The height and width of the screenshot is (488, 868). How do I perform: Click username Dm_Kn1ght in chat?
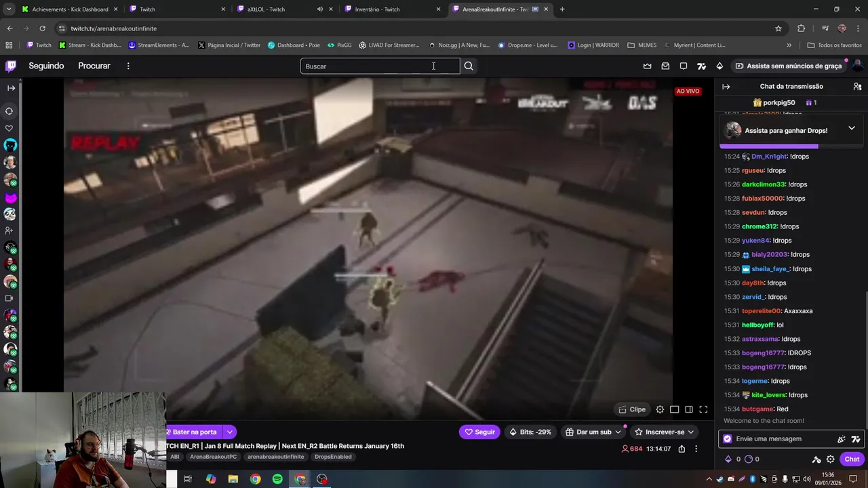(x=768, y=157)
